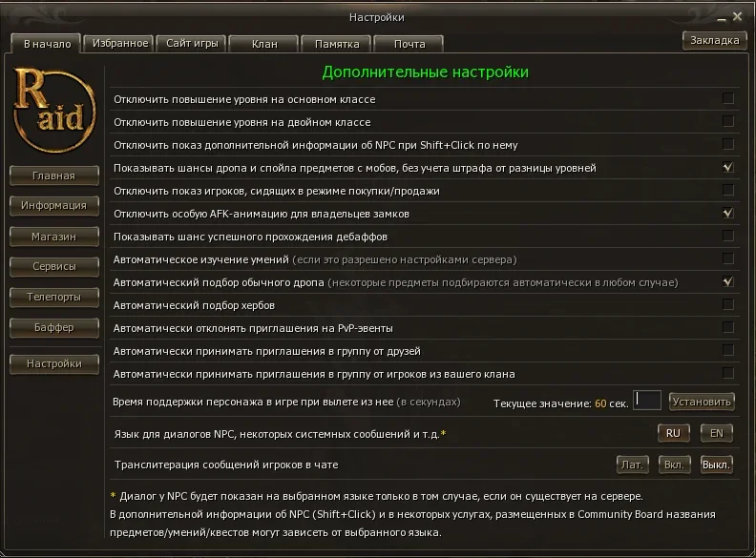Close the Настройки window

click(x=737, y=17)
